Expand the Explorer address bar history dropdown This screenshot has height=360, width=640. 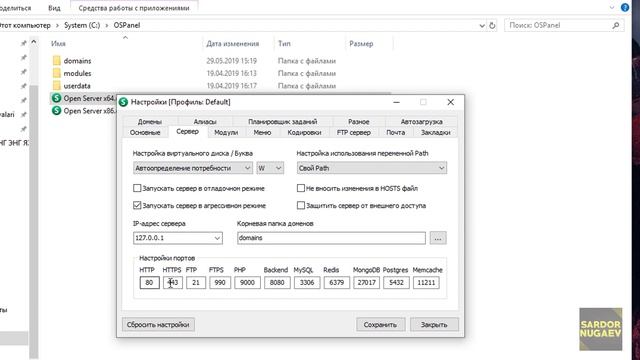[x=482, y=25]
